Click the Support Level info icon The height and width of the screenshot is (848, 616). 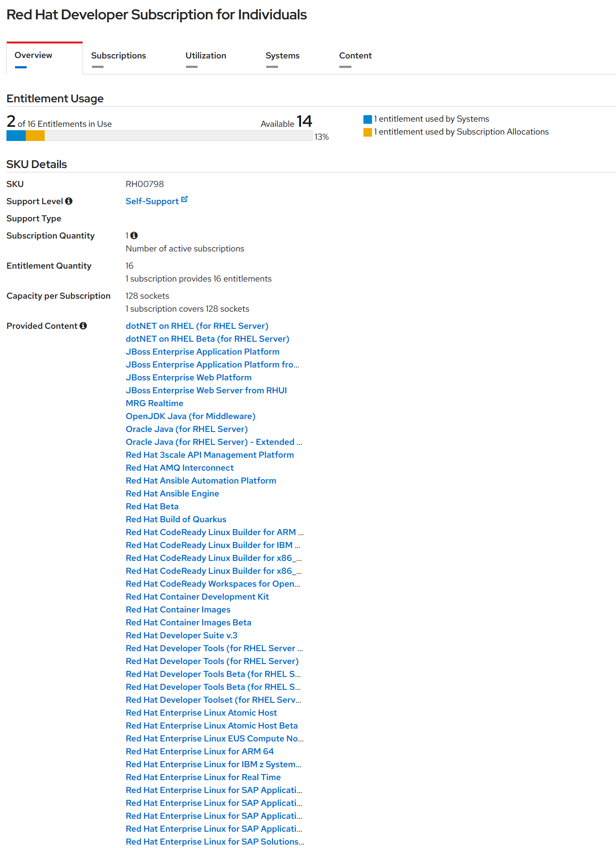tap(69, 201)
